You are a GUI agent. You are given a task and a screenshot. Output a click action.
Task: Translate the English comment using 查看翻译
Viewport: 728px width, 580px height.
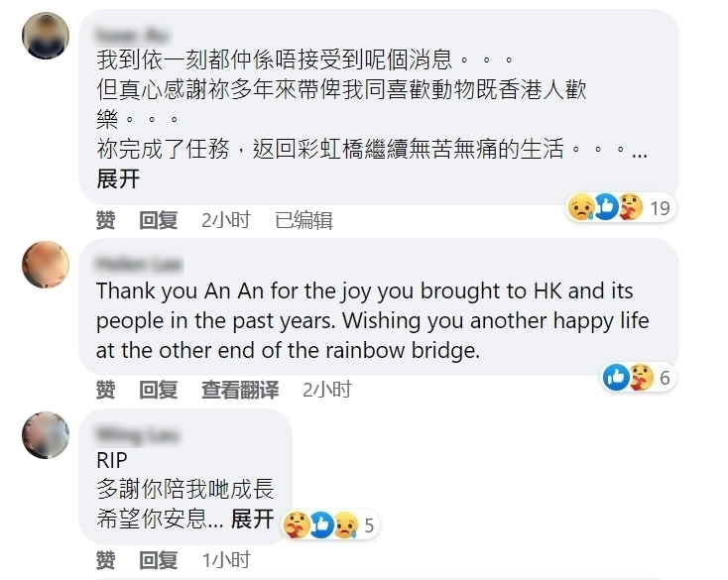coord(240,390)
